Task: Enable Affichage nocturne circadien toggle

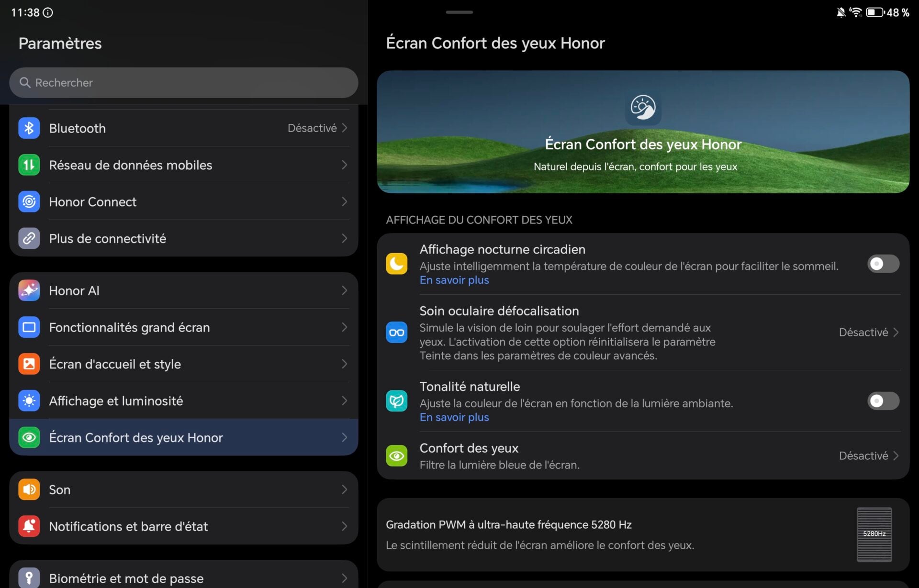Action: (x=883, y=264)
